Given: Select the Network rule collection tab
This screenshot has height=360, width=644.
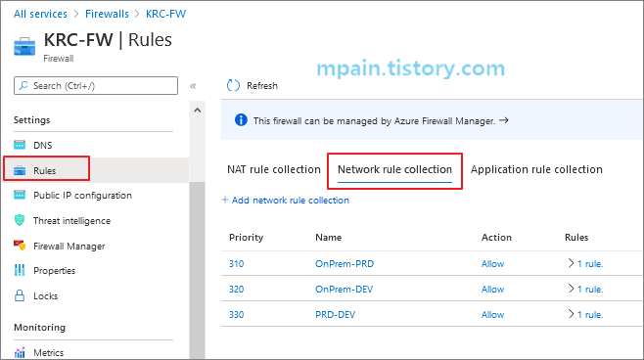Looking at the screenshot, I should click(x=394, y=169).
